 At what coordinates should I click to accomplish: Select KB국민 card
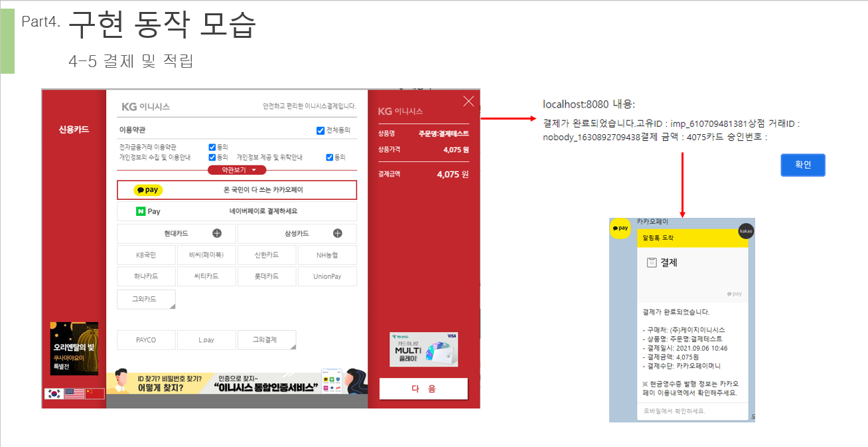coord(146,255)
